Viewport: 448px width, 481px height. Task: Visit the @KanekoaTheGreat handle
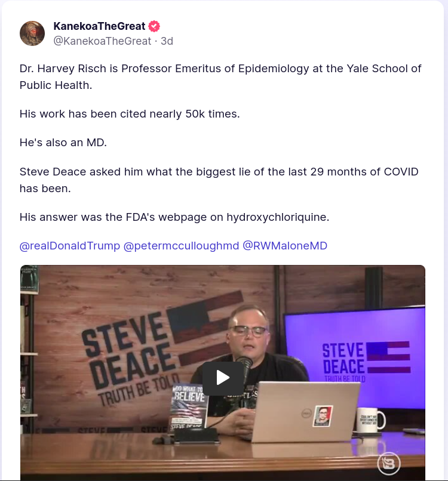(x=102, y=41)
